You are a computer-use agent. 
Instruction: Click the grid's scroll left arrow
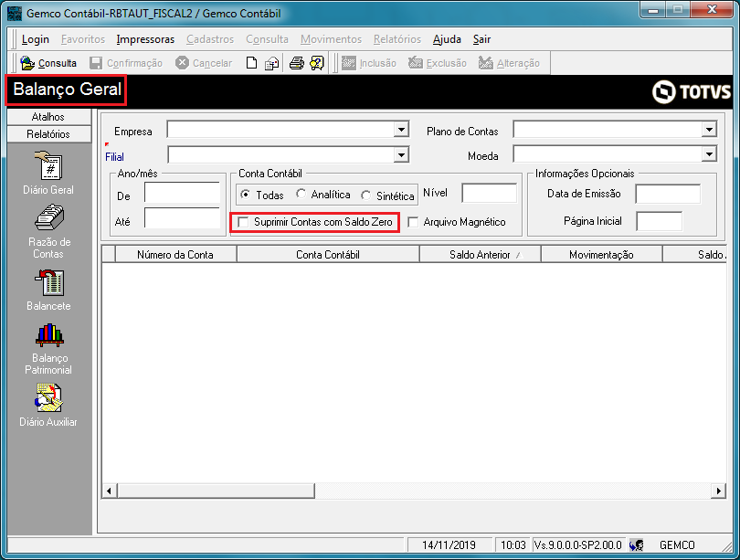109,491
